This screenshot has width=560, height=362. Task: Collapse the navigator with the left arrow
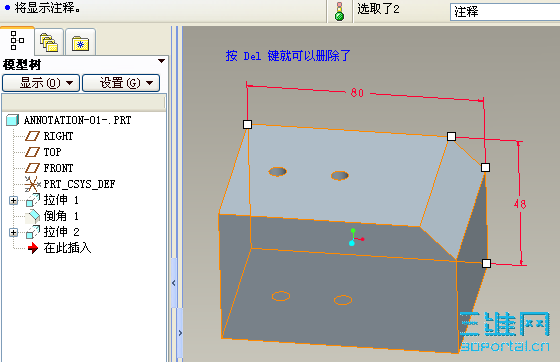174,283
